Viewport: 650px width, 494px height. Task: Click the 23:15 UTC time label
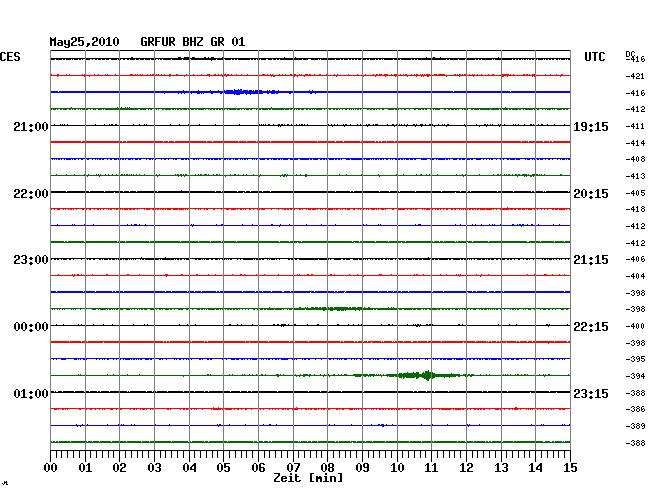click(591, 393)
